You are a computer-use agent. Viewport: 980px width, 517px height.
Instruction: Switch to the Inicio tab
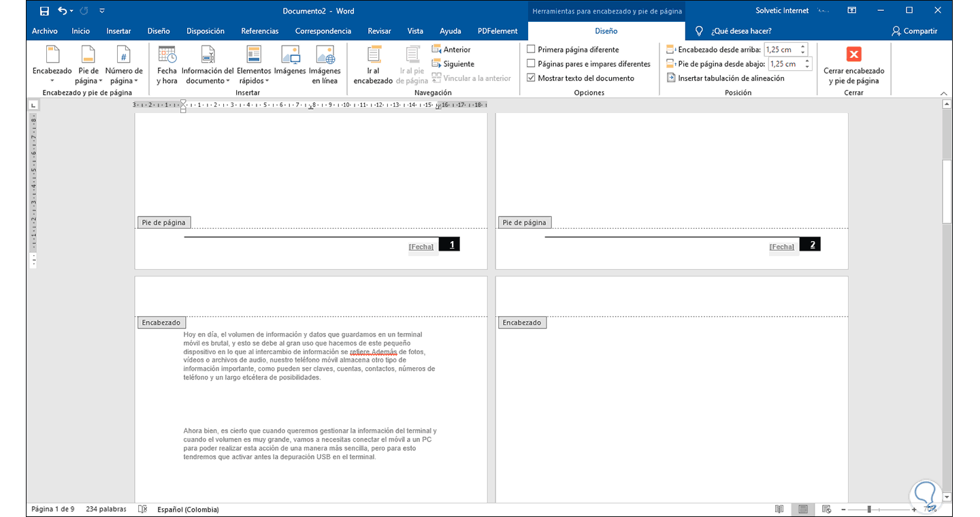80,31
